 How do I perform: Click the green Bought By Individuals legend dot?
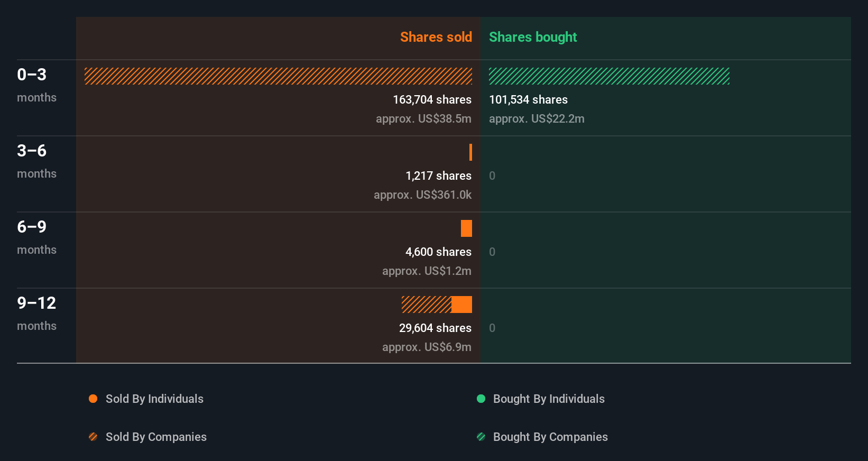pos(481,399)
